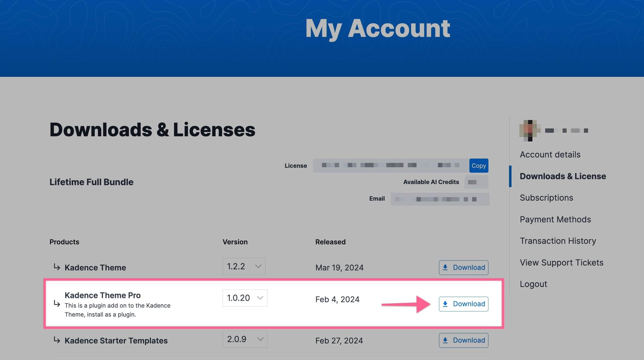Select Downloads & License sidebar item
The image size is (644, 360).
[563, 176]
